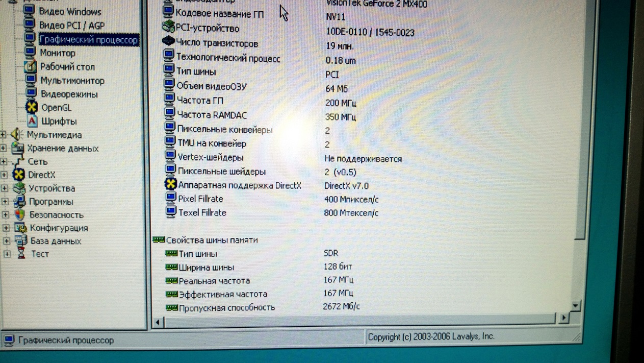Expand the DirectX tree node
The height and width of the screenshot is (363, 644).
click(4, 175)
